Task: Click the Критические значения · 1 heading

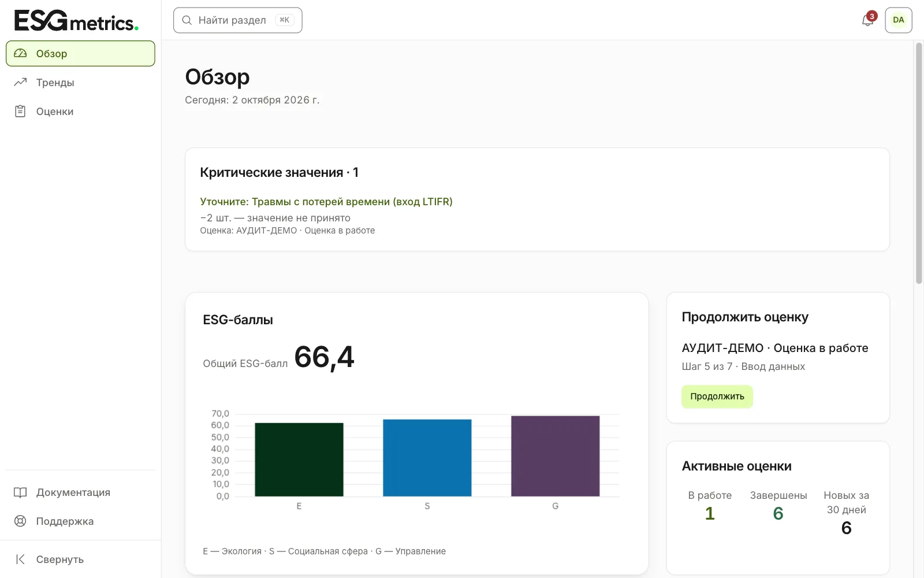Action: point(280,172)
